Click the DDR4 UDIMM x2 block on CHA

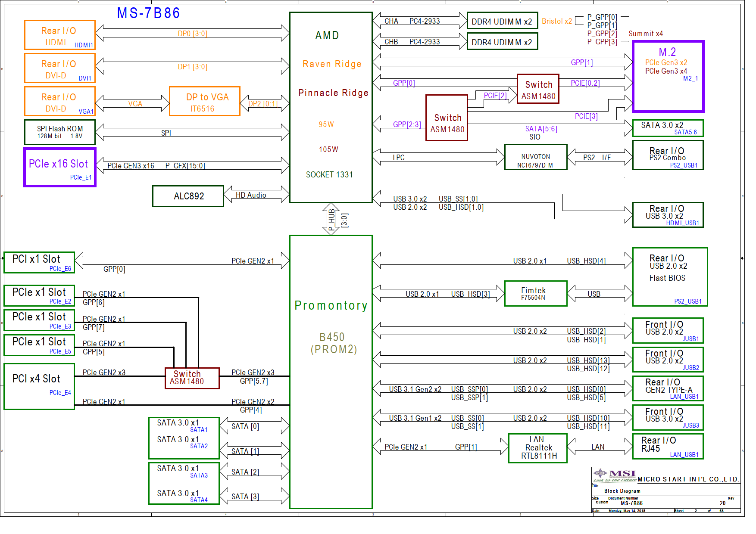[502, 21]
